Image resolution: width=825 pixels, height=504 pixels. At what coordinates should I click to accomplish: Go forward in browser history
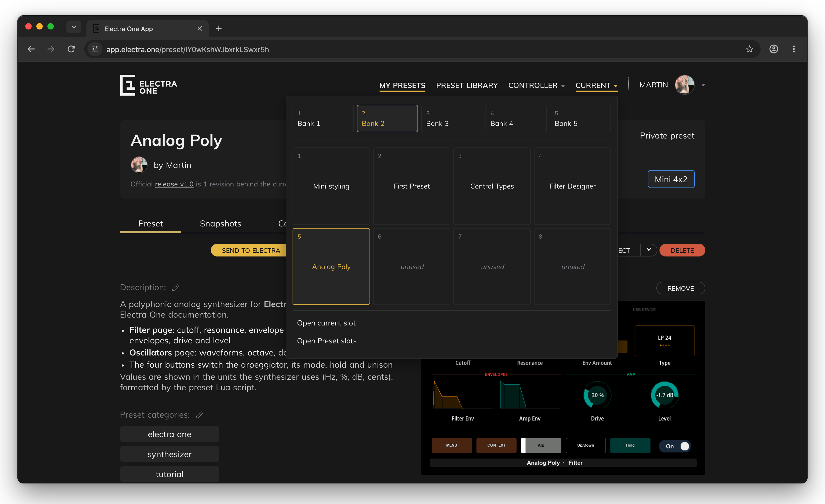click(51, 49)
